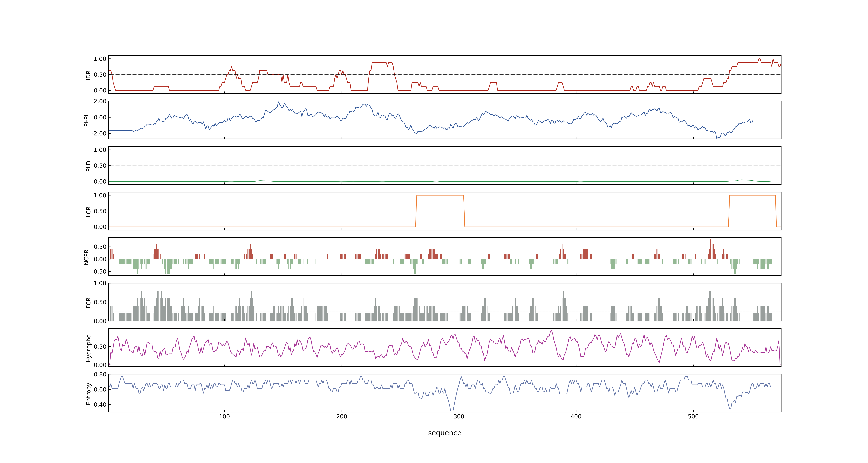Click the x-axis tick label 300
Screen dimensions: 868x463
click(459, 416)
